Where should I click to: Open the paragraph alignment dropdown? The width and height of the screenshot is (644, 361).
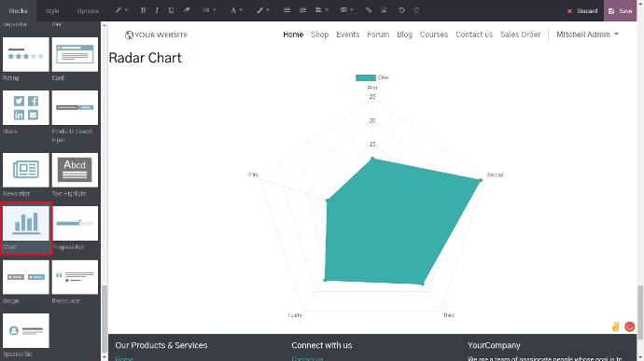click(321, 10)
